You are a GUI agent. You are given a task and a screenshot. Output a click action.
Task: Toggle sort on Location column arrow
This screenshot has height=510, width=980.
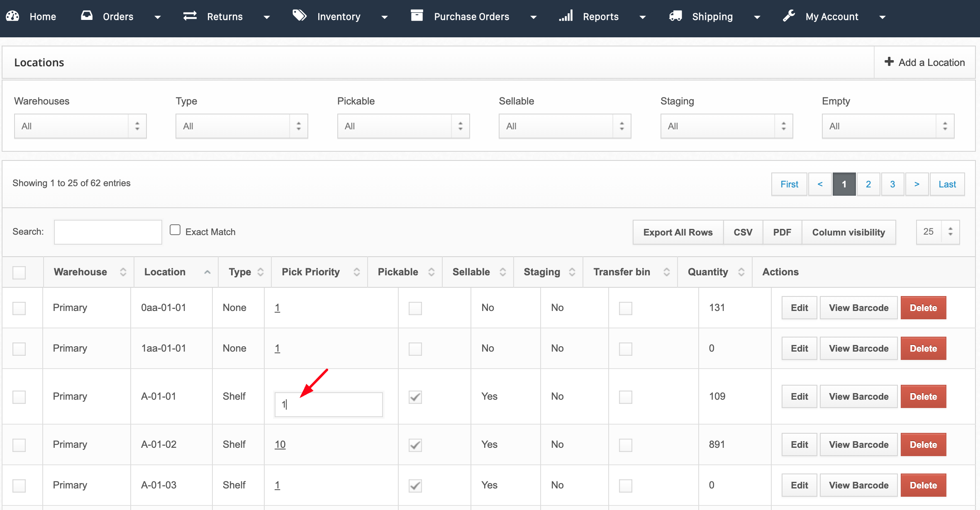tap(207, 272)
